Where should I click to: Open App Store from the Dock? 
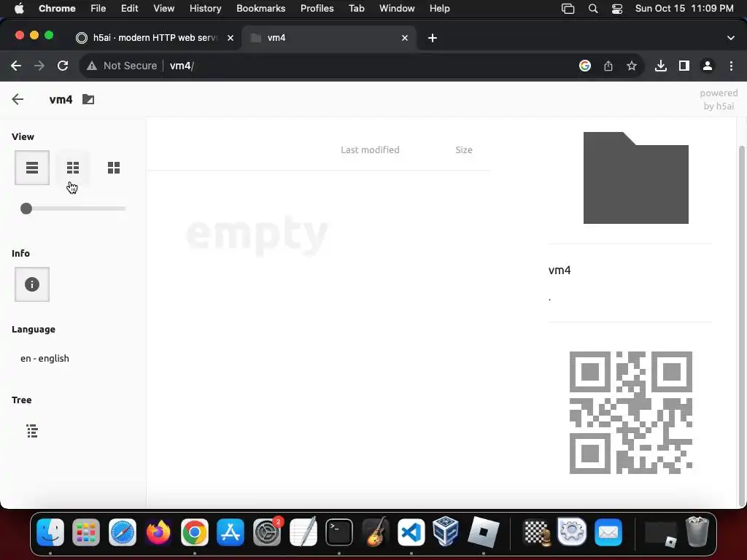231,532
